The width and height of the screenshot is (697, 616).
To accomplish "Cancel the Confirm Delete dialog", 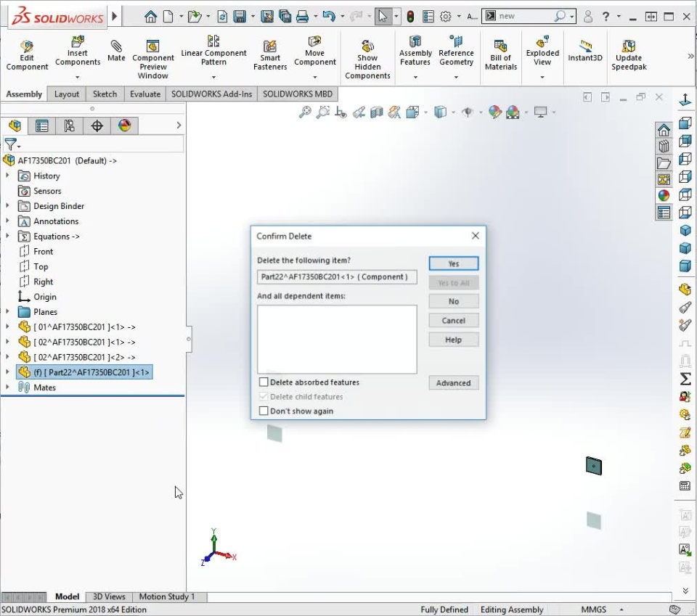I will click(x=453, y=320).
